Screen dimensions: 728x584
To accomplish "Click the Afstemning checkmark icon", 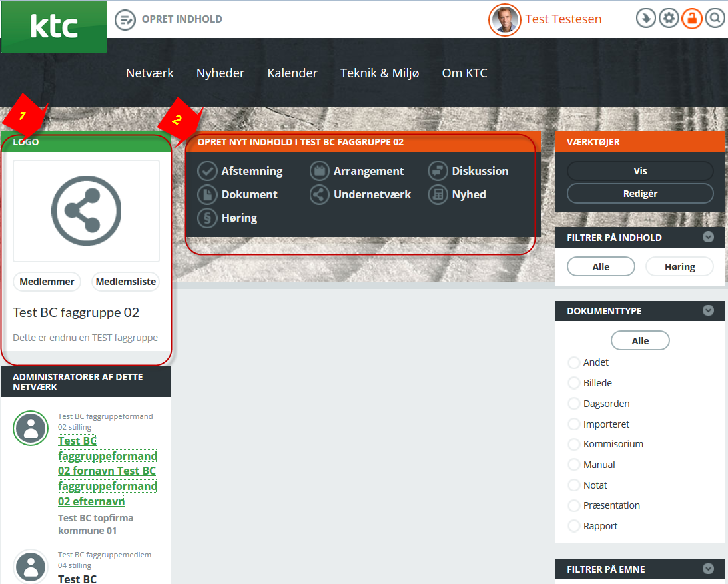I will coord(208,171).
